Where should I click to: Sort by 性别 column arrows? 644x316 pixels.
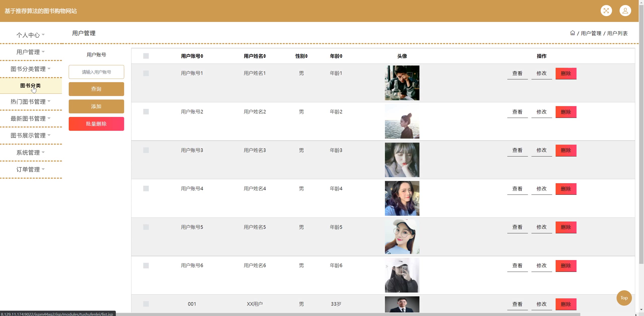[306, 56]
